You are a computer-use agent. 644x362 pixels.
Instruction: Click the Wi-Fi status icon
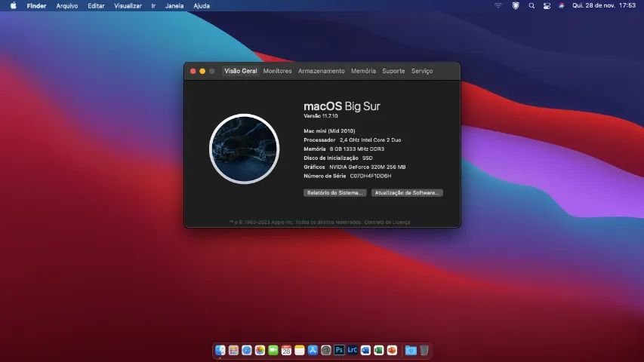coord(498,6)
